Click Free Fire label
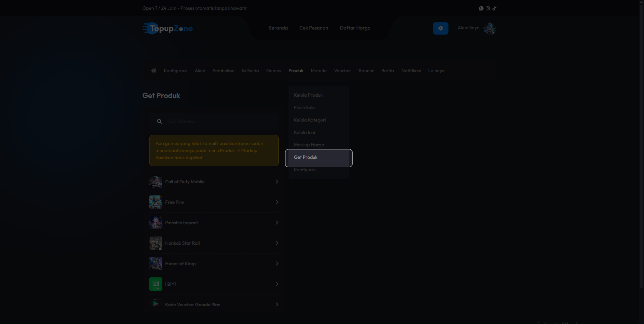Image resolution: width=644 pixels, height=324 pixels. tap(174, 202)
